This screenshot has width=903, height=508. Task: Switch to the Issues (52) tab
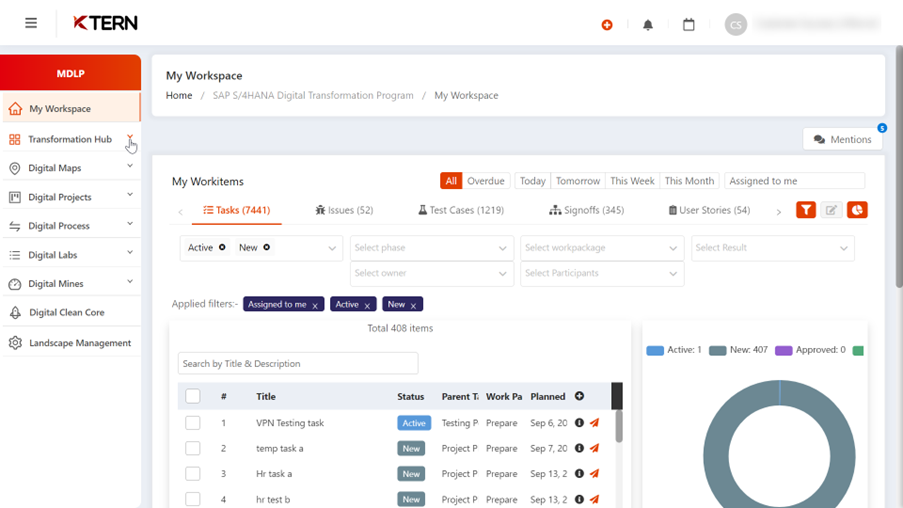(x=344, y=210)
